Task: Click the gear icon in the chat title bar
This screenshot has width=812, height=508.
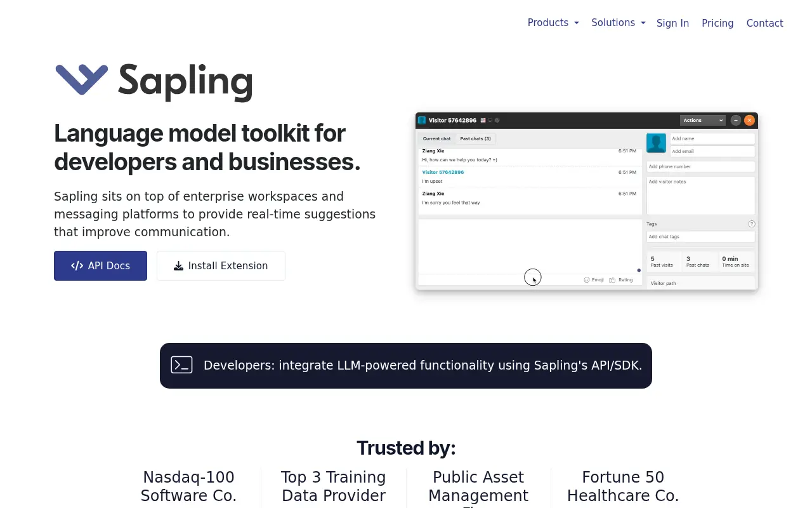Action: pos(497,120)
